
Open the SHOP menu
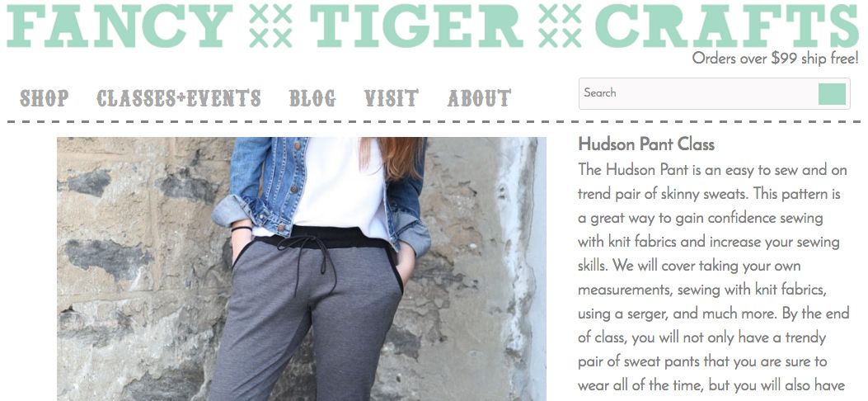click(45, 98)
